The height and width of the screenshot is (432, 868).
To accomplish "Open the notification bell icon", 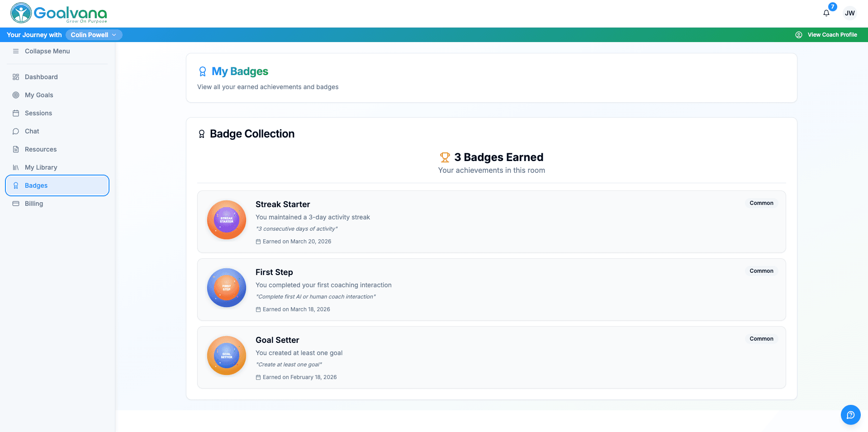I will pyautogui.click(x=825, y=13).
